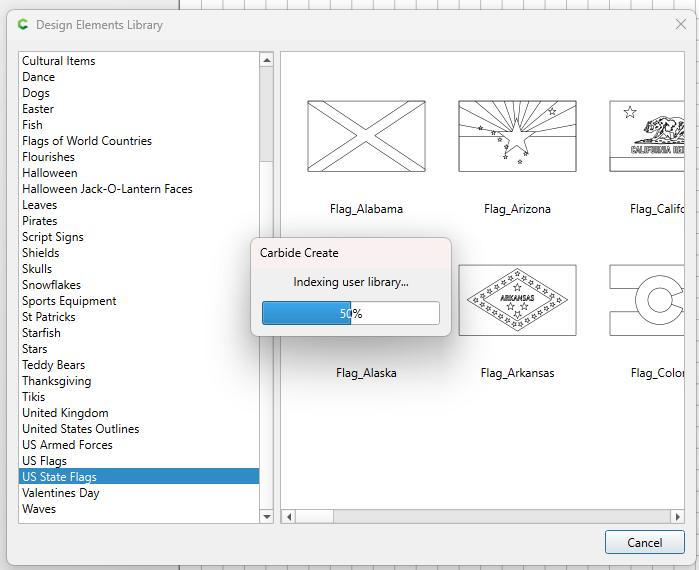Select Halloween Jack-O-Lantern Faces
Screen dimensions: 699x570
139,189
